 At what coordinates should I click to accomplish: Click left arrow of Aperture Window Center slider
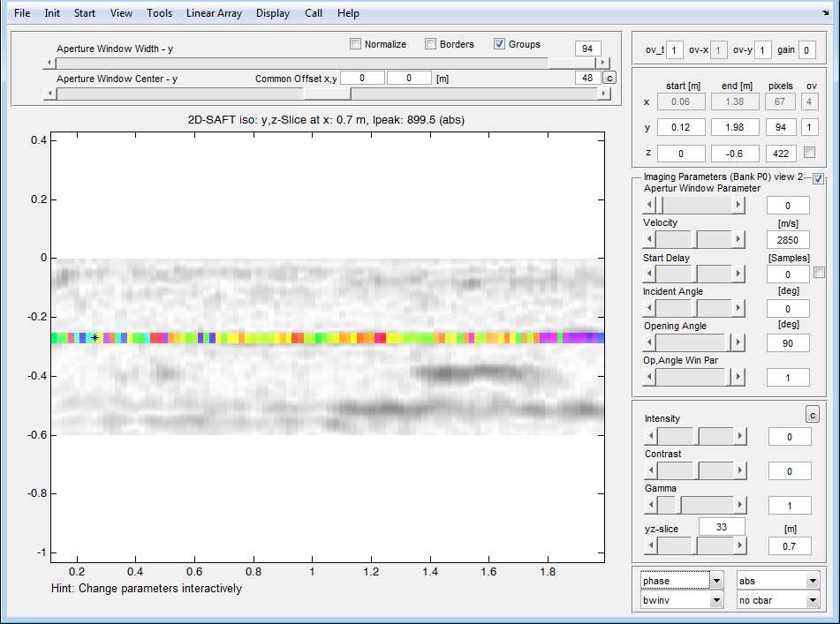coord(49,94)
